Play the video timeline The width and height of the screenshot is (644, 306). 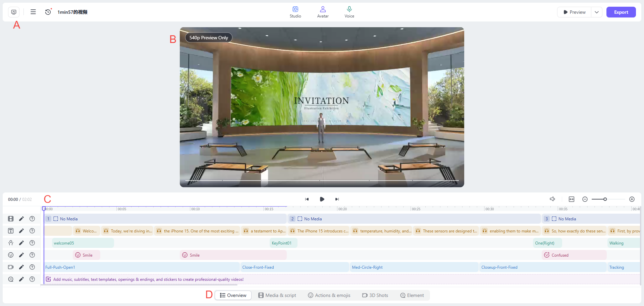322,199
